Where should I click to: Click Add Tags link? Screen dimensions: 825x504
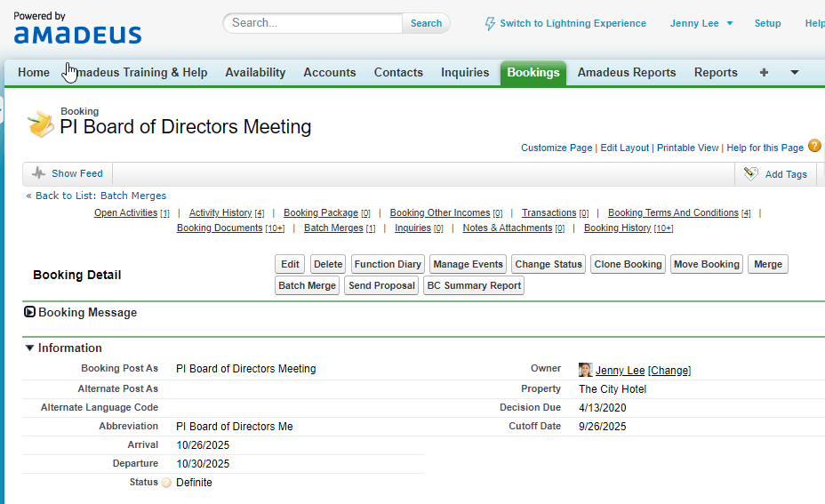tap(786, 174)
